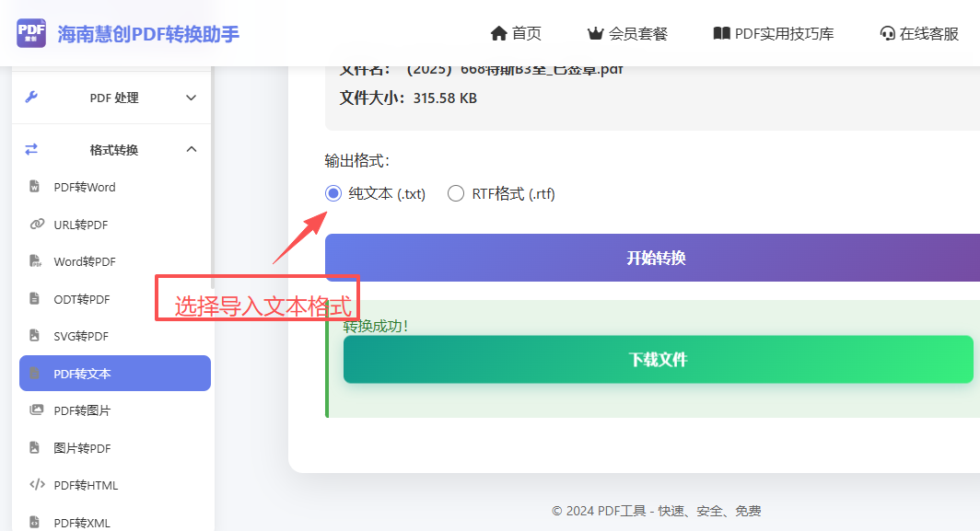Click the image file icon beside 图片转PDF
The width and height of the screenshot is (980, 531).
tap(35, 447)
